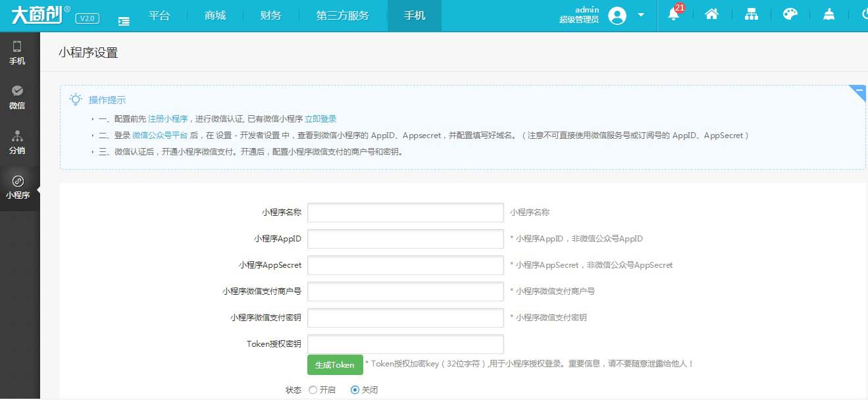The width and height of the screenshot is (868, 402).
Task: Open the 注册小程序 link
Action: click(168, 119)
